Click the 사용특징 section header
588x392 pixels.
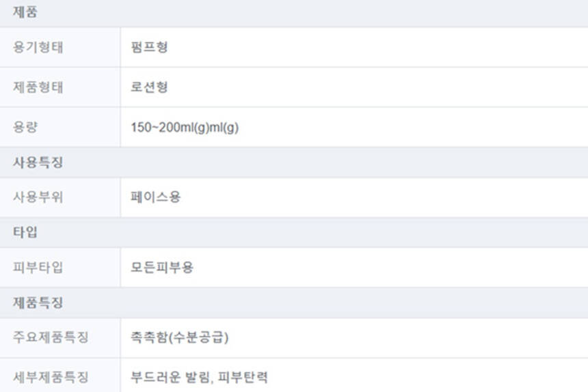[37, 163]
